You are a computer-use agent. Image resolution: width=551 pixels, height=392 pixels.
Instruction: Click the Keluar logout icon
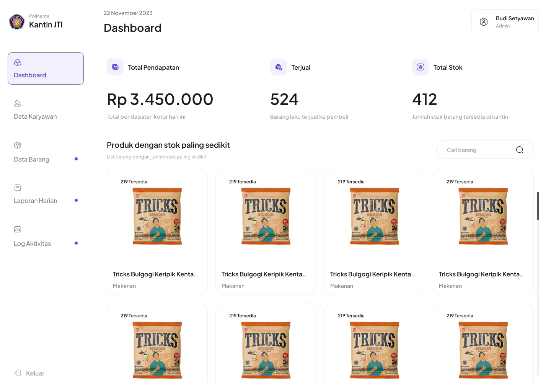18,373
